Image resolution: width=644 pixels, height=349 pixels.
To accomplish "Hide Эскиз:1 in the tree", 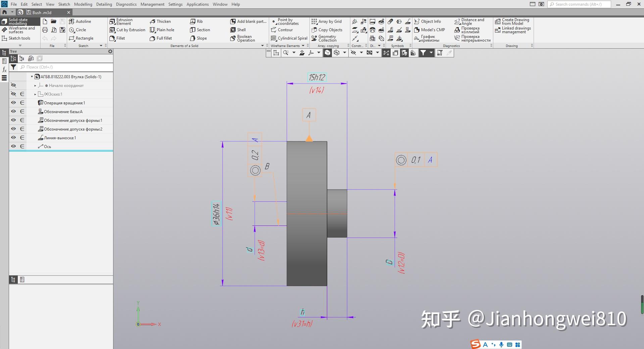I will pyautogui.click(x=13, y=94).
